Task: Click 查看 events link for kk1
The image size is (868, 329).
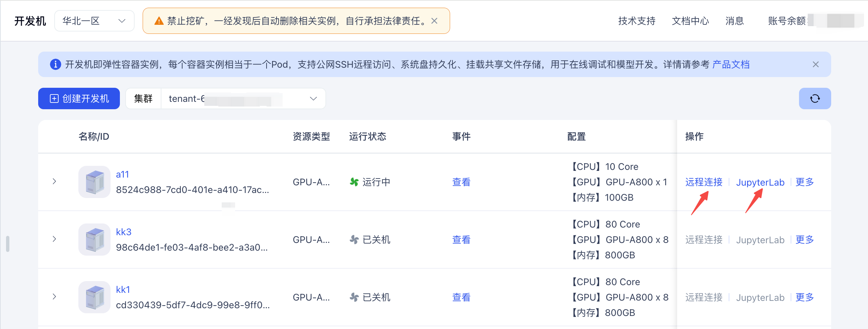Action: pyautogui.click(x=461, y=297)
